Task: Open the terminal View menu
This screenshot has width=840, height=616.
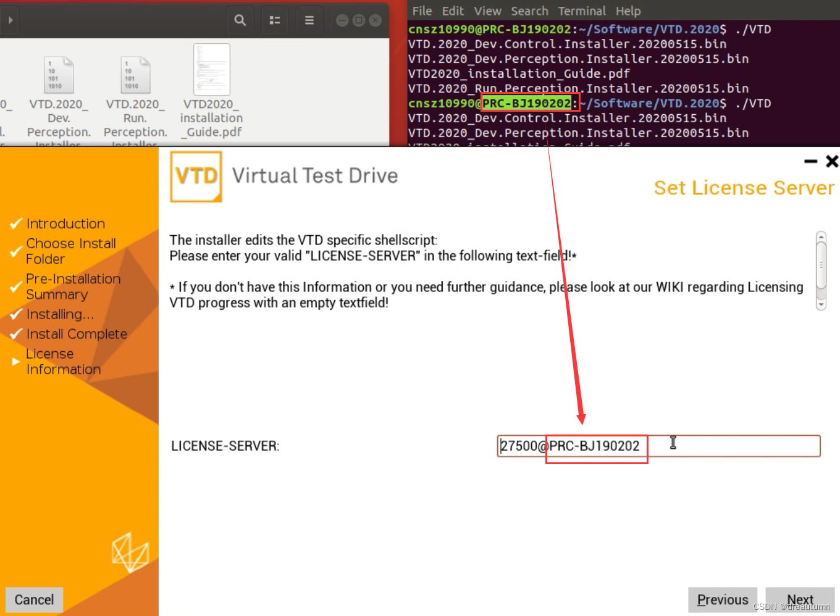Action: 487,11
